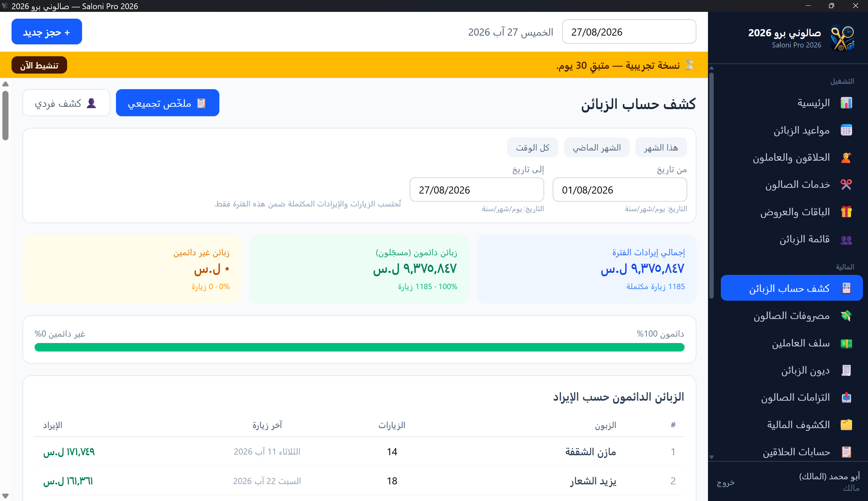Click top header date field 27/08/2026

click(629, 32)
